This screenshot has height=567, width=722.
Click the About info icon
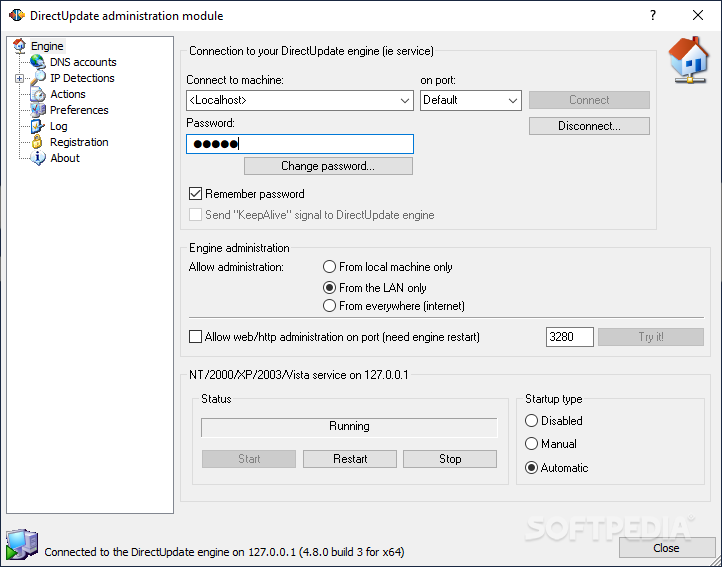[x=37, y=158]
